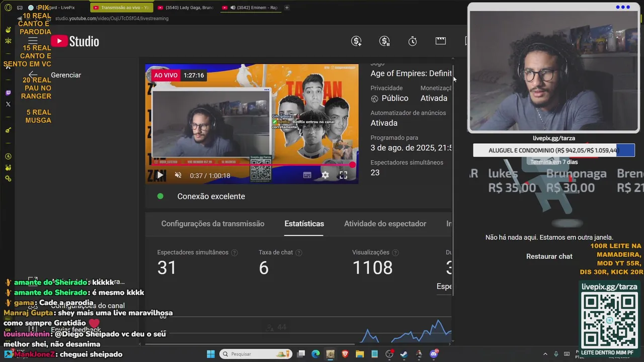This screenshot has height=362, width=644.
Task: Click the ALUGUEL E CONDOMINIO goal progress bar
Action: click(x=554, y=150)
